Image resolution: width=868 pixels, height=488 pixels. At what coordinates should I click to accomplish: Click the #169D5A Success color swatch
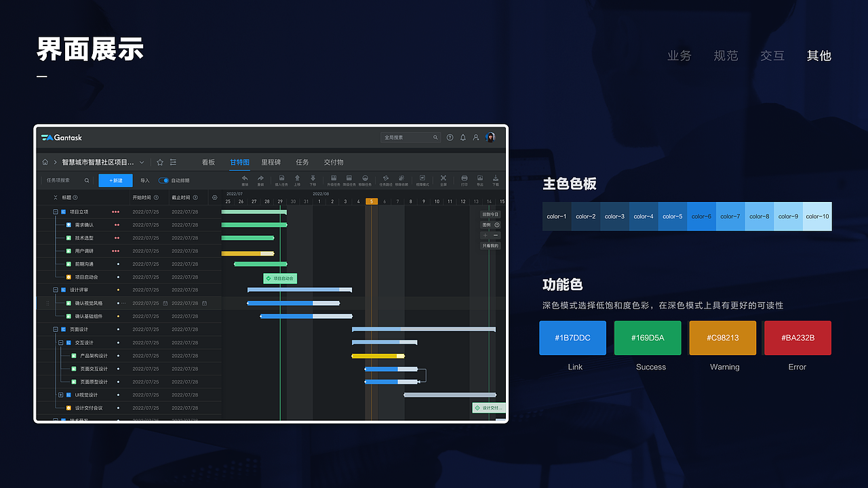point(648,338)
